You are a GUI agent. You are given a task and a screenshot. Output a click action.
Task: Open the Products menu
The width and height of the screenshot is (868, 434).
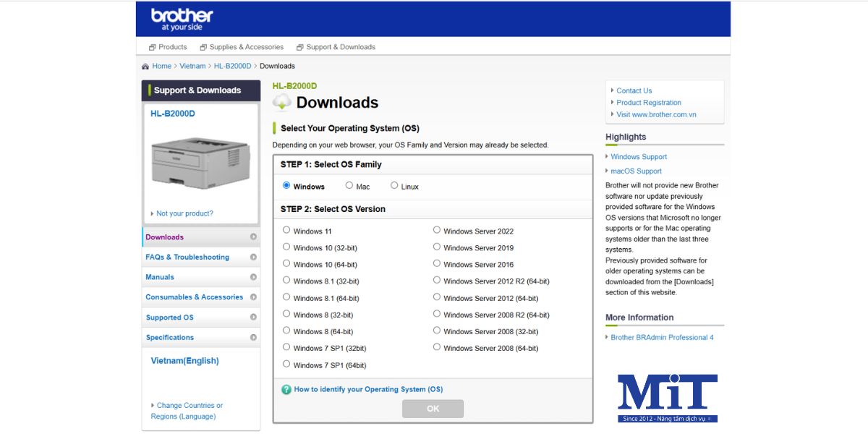tap(168, 47)
